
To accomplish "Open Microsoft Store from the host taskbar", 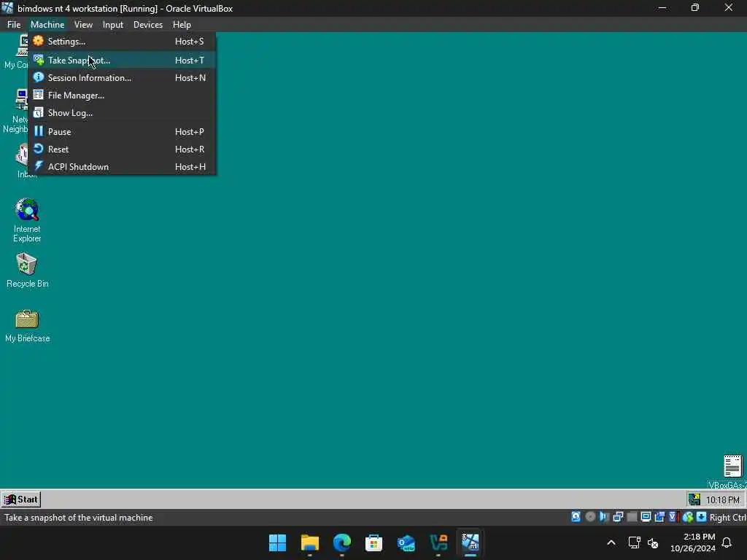I will click(x=374, y=542).
